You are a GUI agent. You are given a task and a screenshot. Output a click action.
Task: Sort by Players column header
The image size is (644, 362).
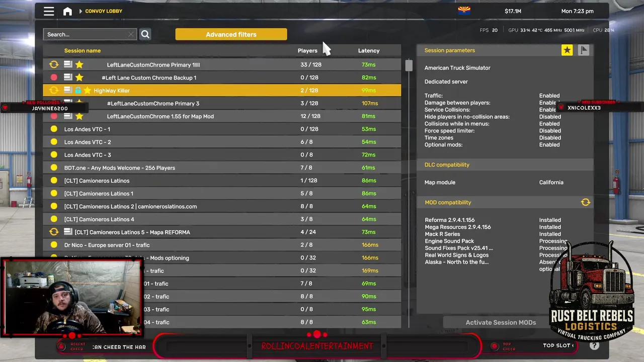pyautogui.click(x=307, y=50)
